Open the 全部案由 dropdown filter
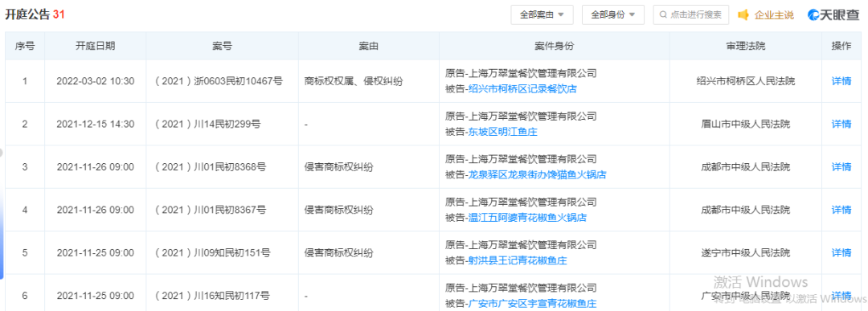 point(542,15)
